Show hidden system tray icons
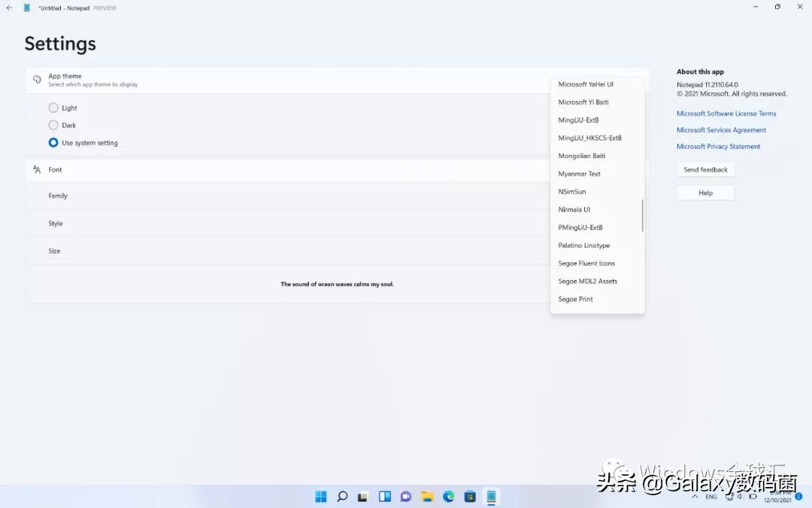812x508 pixels. tap(694, 497)
